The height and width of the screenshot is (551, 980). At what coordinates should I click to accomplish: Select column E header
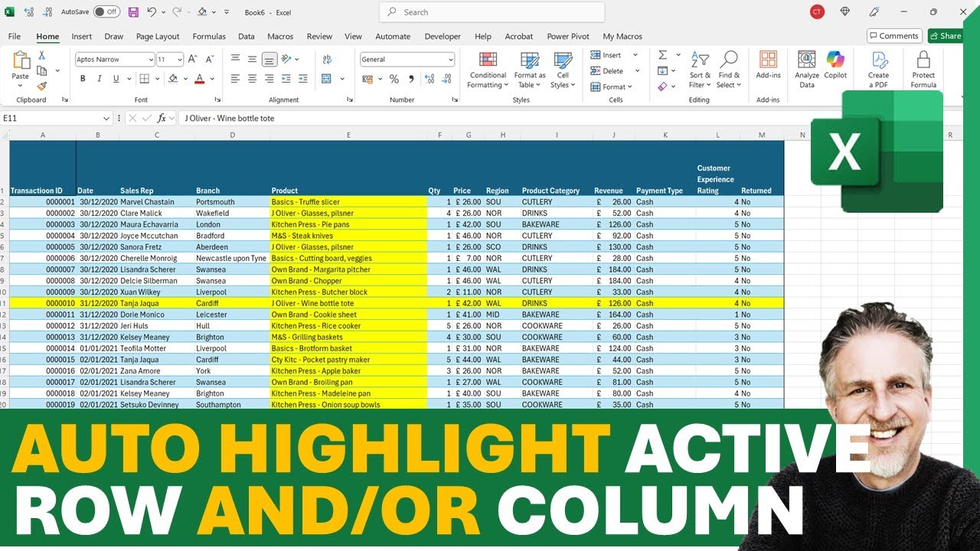coord(348,135)
